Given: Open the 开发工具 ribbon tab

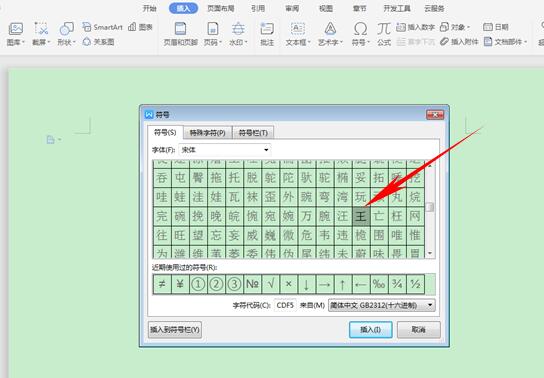Looking at the screenshot, I should (x=397, y=8).
